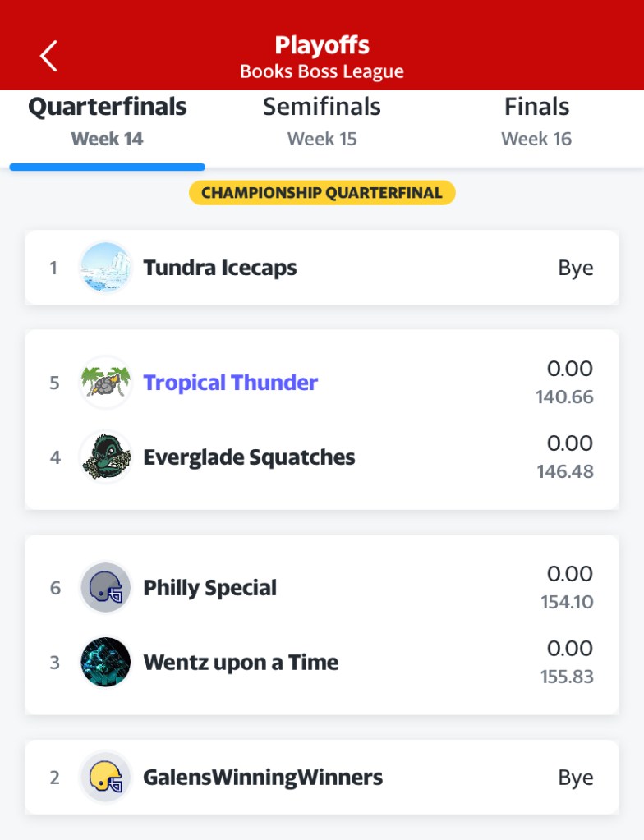Tap Wentz upon a Time projection 155.83

[x=567, y=677]
